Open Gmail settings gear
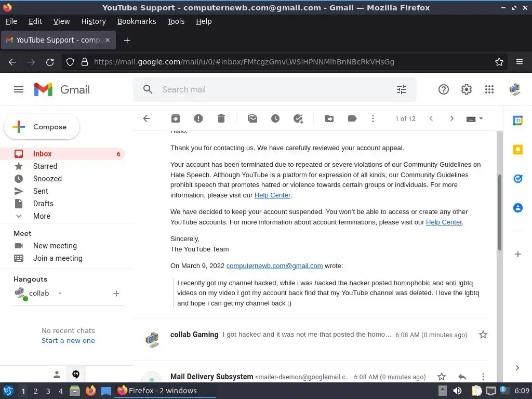The height and width of the screenshot is (399, 532). [x=466, y=89]
